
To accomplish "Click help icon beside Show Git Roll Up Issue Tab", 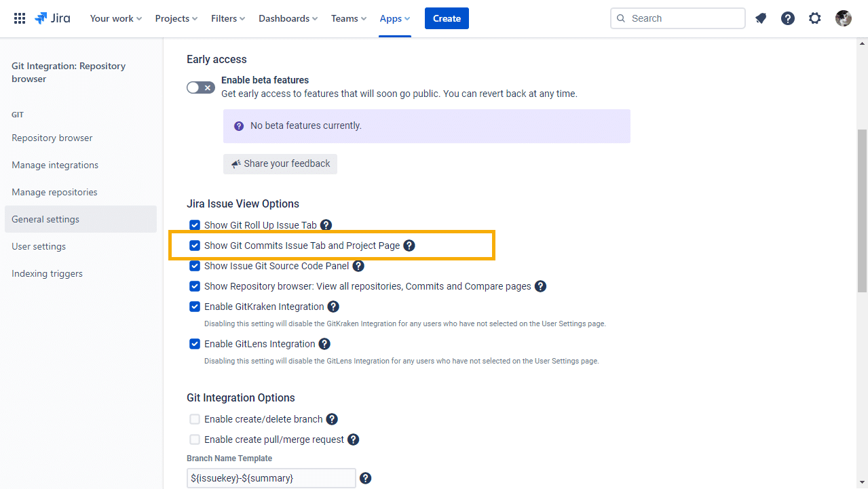I will pyautogui.click(x=326, y=225).
